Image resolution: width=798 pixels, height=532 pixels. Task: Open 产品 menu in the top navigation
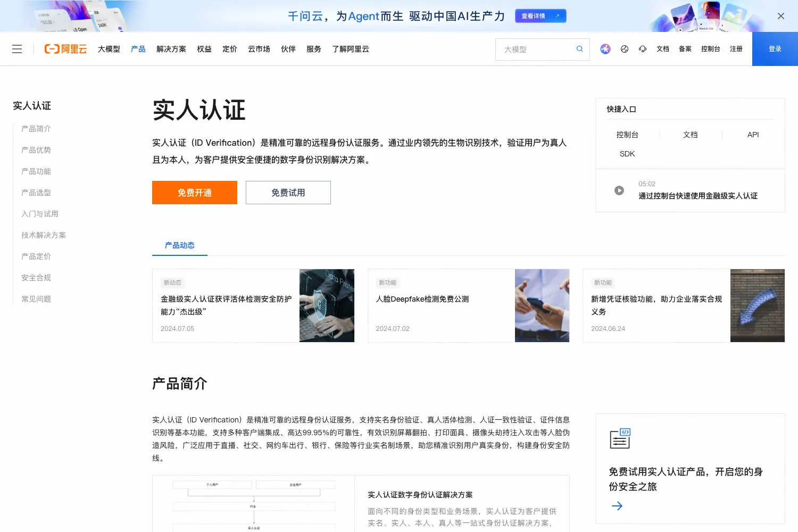pyautogui.click(x=138, y=49)
